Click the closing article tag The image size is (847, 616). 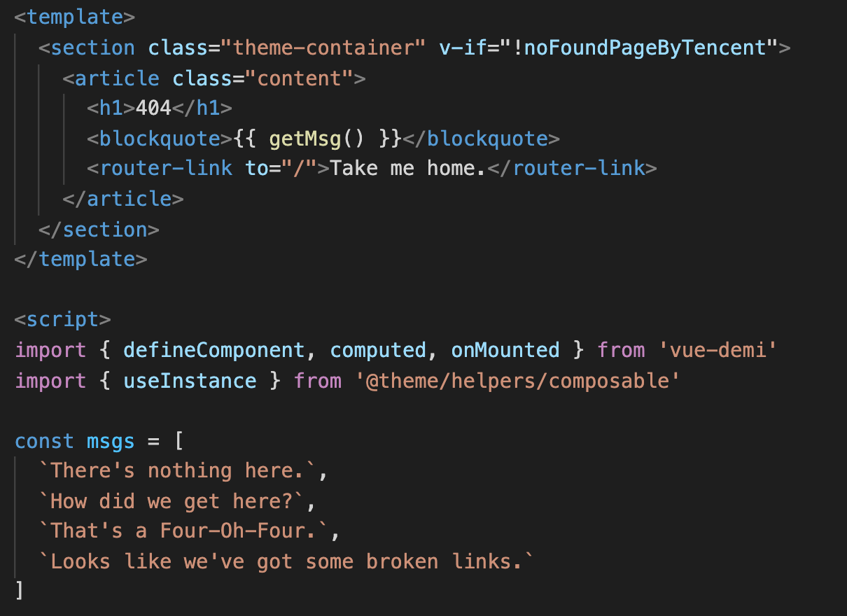[x=123, y=199]
